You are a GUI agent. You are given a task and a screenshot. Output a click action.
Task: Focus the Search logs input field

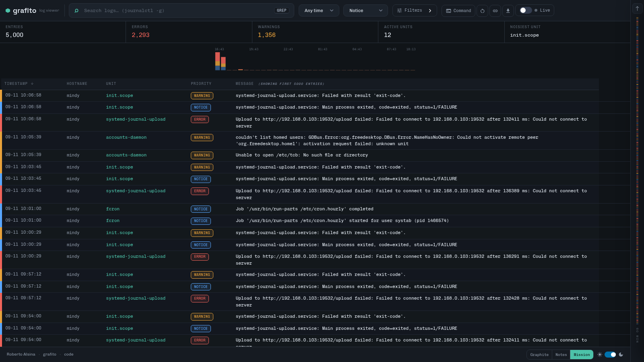click(177, 10)
